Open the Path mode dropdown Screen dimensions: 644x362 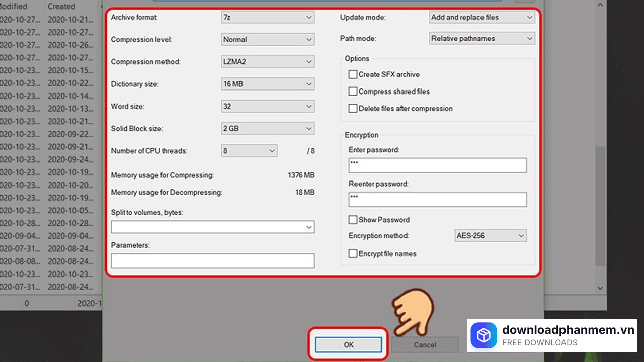tap(481, 38)
